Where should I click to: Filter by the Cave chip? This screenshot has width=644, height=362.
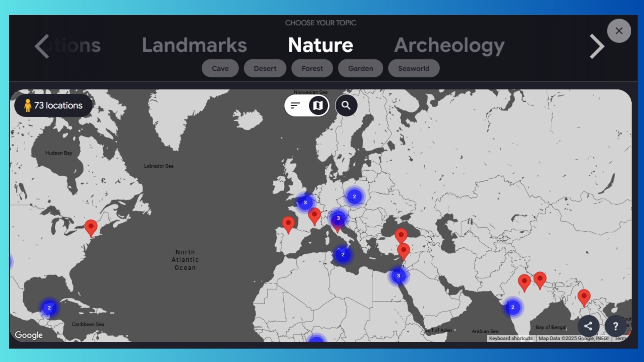coord(220,68)
